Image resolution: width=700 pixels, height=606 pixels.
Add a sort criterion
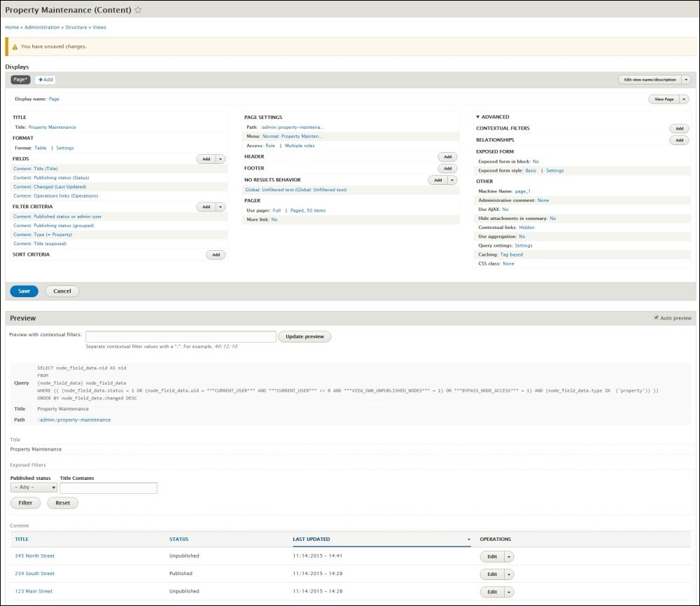[216, 255]
